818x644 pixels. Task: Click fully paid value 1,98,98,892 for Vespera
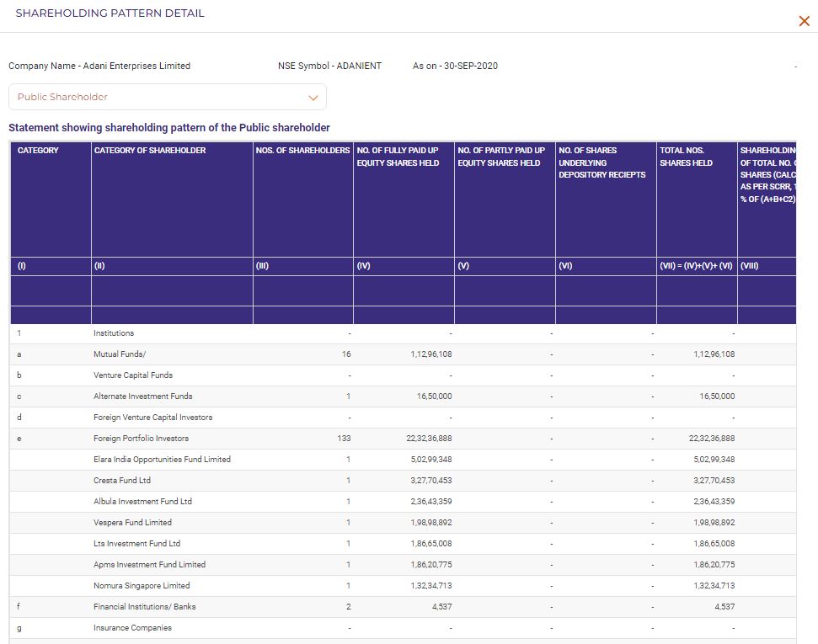tap(431, 523)
